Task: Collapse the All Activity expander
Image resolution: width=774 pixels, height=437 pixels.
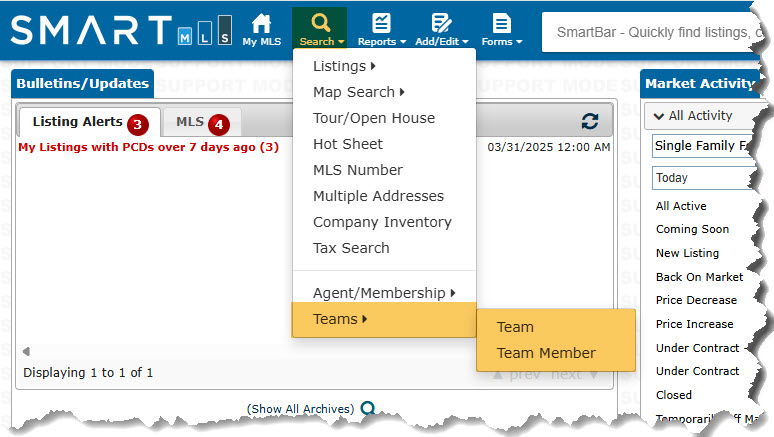Action: click(658, 116)
